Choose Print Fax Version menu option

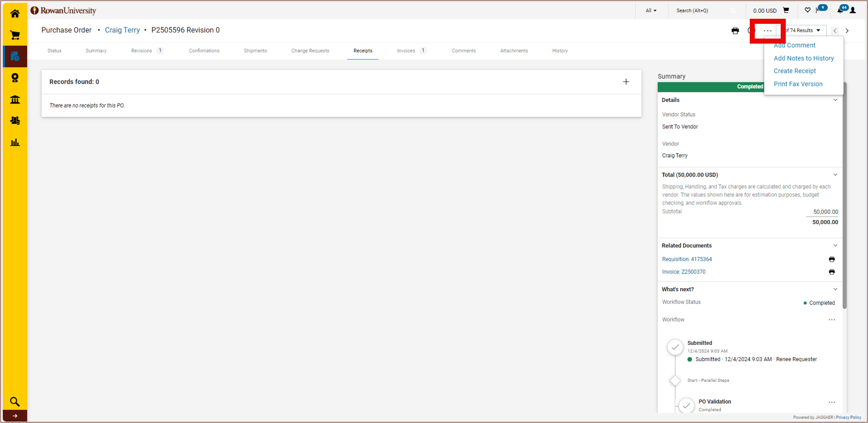tap(798, 84)
